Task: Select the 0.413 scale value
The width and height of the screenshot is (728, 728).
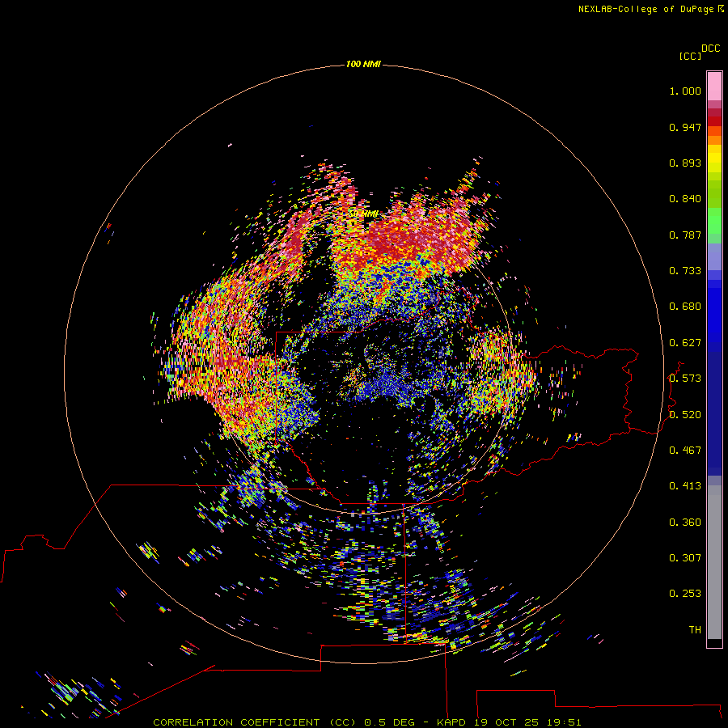Action: pyautogui.click(x=685, y=486)
